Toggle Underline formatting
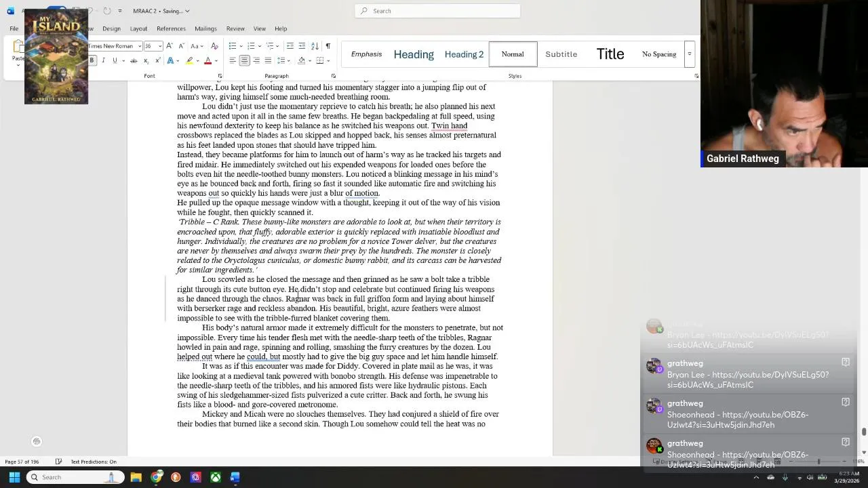 pyautogui.click(x=115, y=60)
